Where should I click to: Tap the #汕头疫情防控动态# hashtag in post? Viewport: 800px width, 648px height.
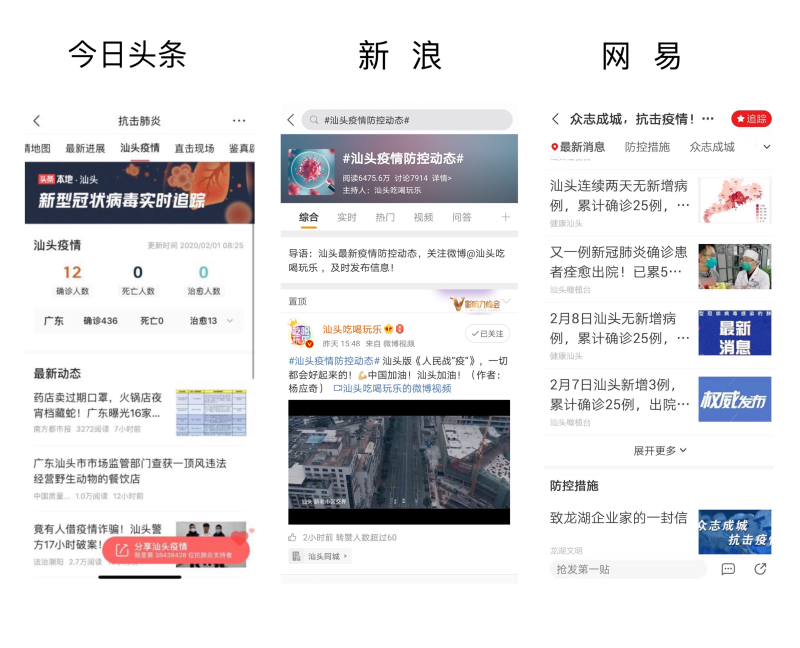click(x=334, y=361)
